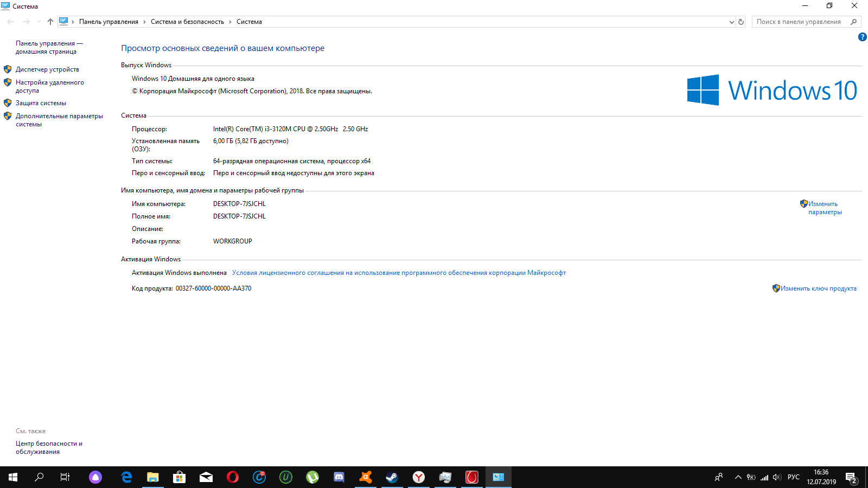Select WORKGROUP text
The height and width of the screenshot is (488, 868).
233,241
